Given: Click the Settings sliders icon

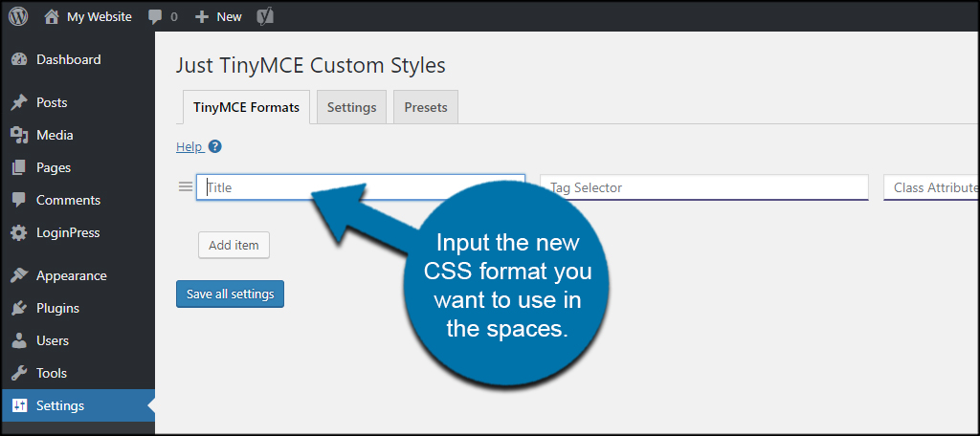Looking at the screenshot, I should 19,405.
